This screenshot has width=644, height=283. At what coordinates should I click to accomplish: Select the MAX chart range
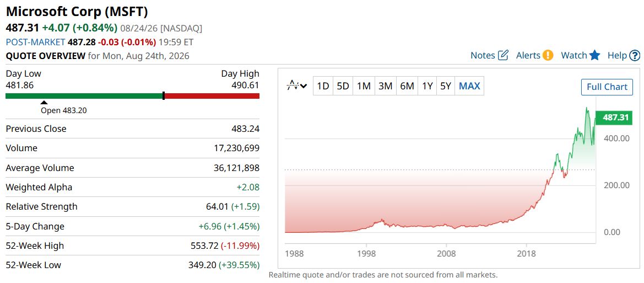pos(469,87)
